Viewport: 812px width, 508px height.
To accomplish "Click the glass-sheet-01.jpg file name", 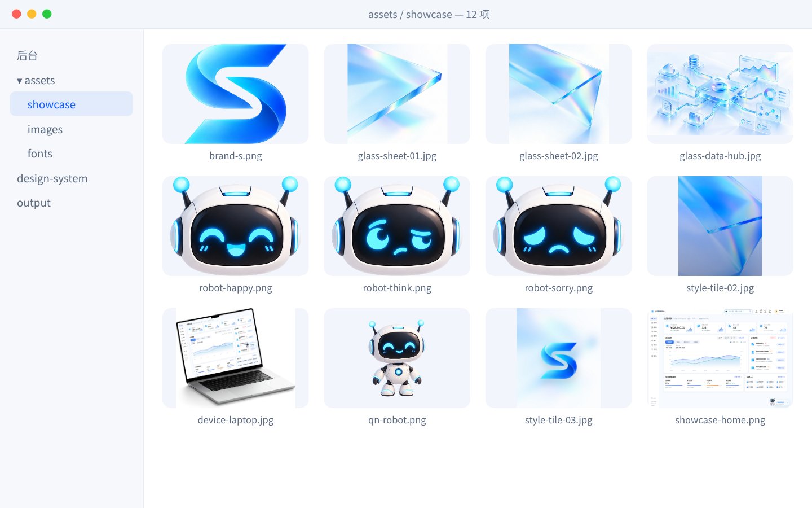I will (x=397, y=156).
